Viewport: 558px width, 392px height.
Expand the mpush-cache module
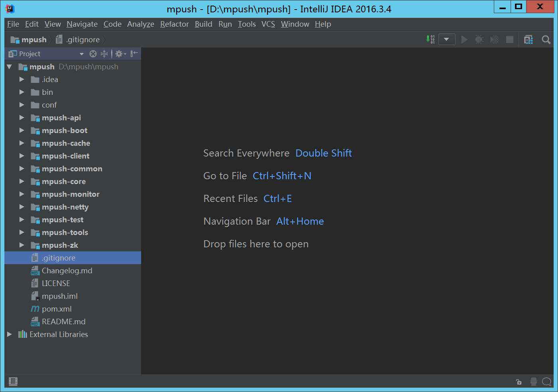tap(22, 143)
